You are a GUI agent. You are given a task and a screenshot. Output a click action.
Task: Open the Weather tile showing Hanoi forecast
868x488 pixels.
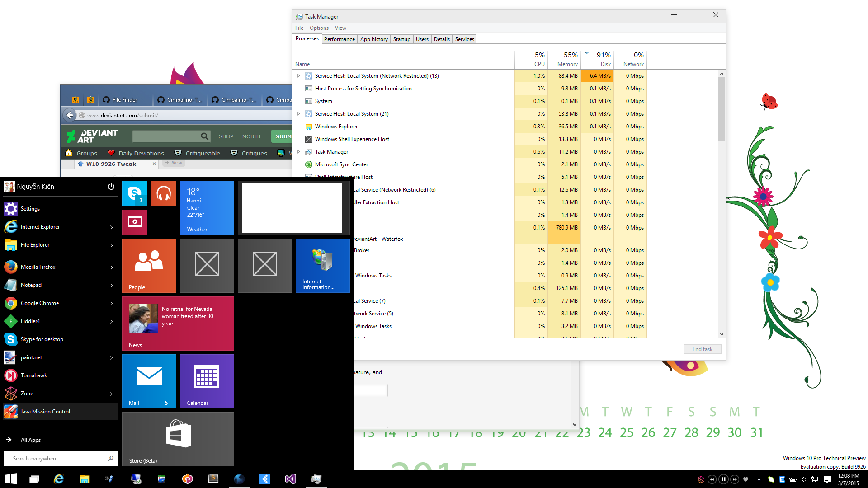coord(207,207)
